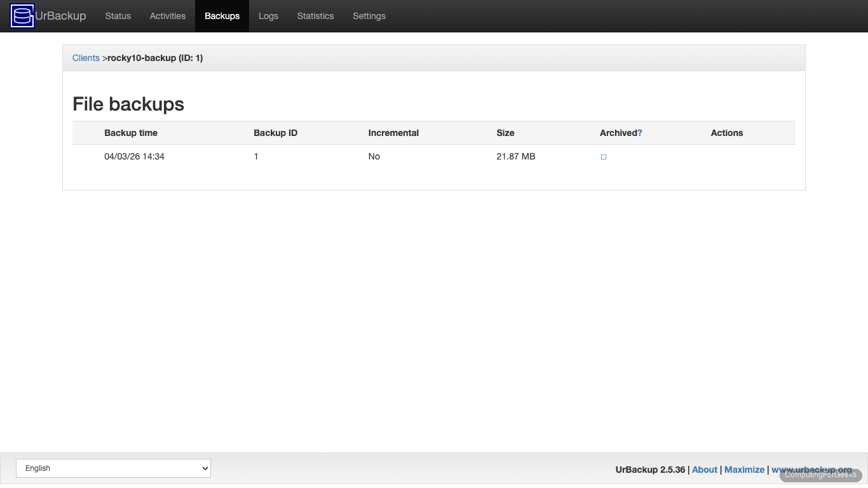Toggle the Archived checkbox for backup 1
The height and width of the screenshot is (488, 868).
click(602, 156)
